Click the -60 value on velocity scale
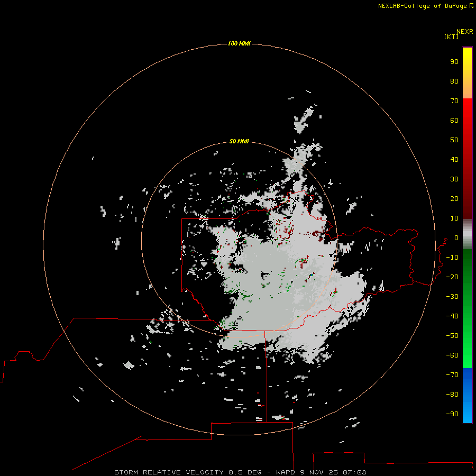The width and height of the screenshot is (476, 476). (x=452, y=355)
